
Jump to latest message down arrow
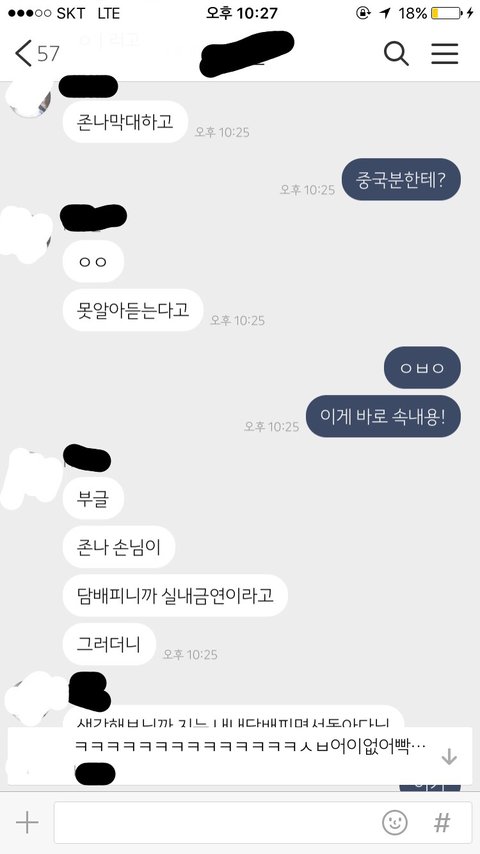449,756
